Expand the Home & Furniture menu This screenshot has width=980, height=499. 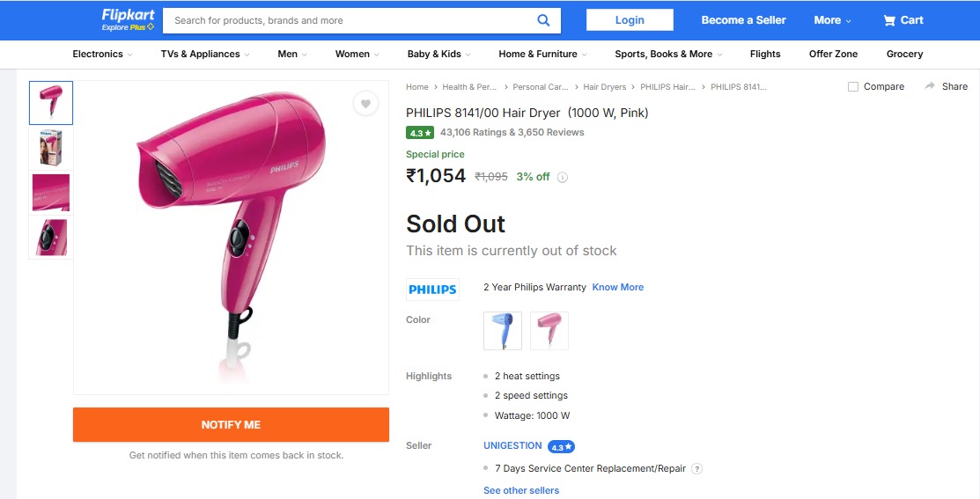point(542,54)
